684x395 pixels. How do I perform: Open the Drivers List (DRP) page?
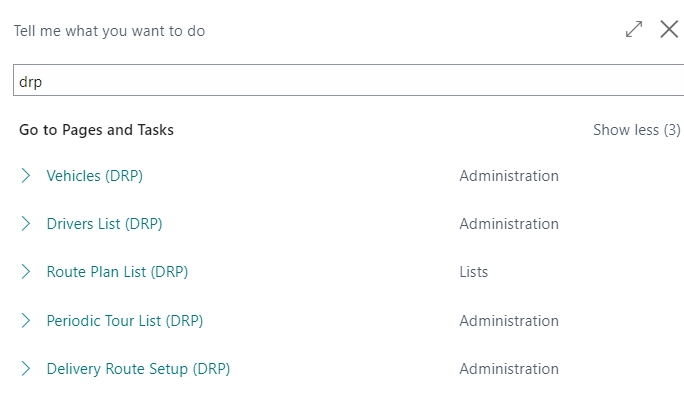pyautogui.click(x=104, y=224)
